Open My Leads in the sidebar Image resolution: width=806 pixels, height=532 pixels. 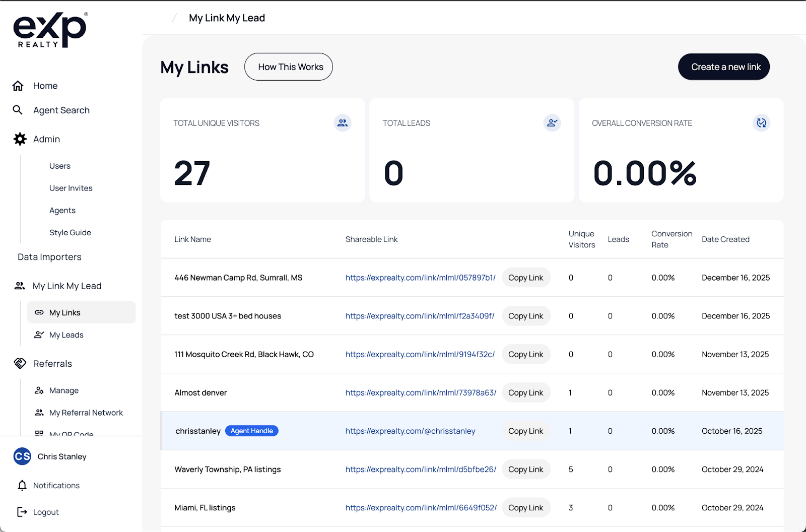(x=66, y=335)
